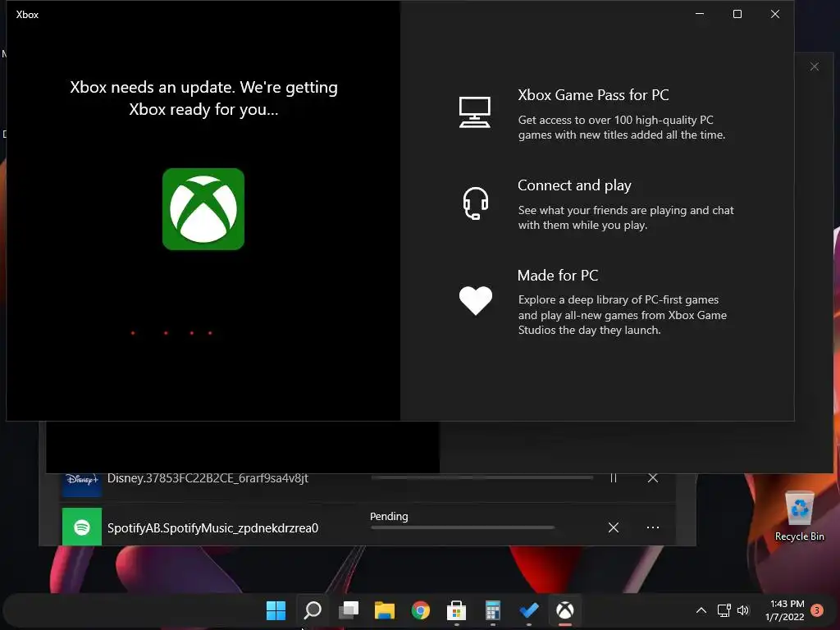Image resolution: width=840 pixels, height=630 pixels.
Task: Click the Spotify app icon in downloads
Action: [82, 527]
